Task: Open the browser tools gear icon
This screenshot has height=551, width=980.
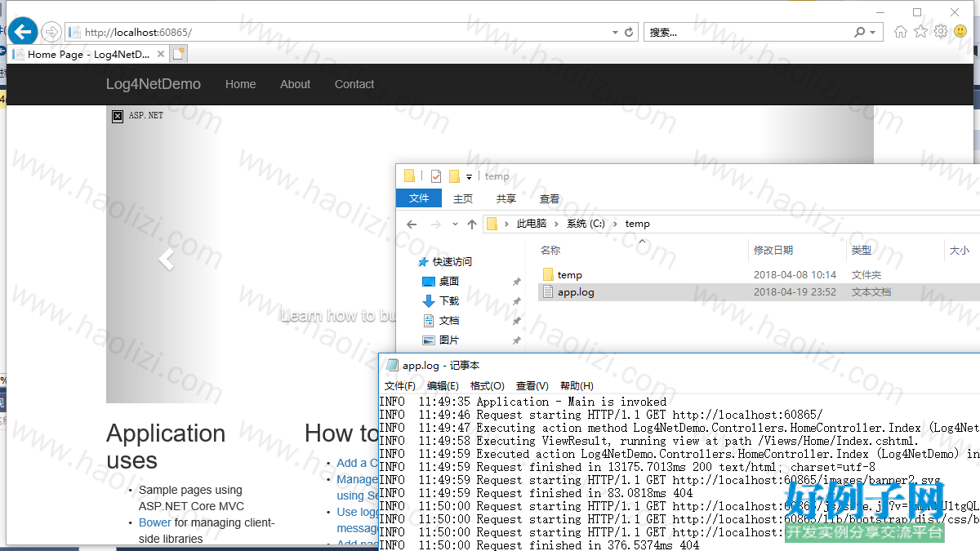Action: [x=941, y=32]
